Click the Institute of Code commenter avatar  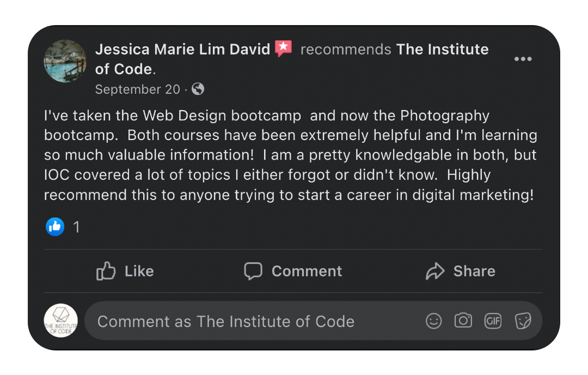60,320
